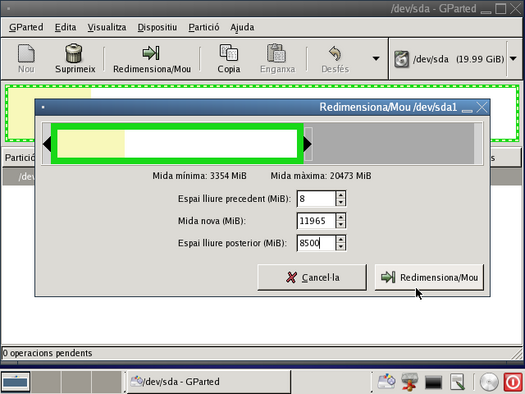Decrease Espai lliure precedent with the down arrow
The width and height of the screenshot is (525, 394).
(341, 203)
